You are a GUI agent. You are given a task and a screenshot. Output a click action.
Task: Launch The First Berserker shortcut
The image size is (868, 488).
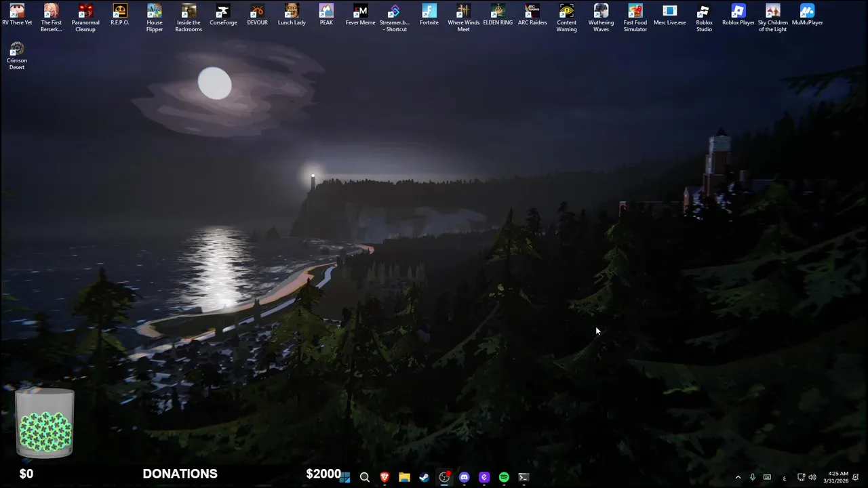pos(52,18)
